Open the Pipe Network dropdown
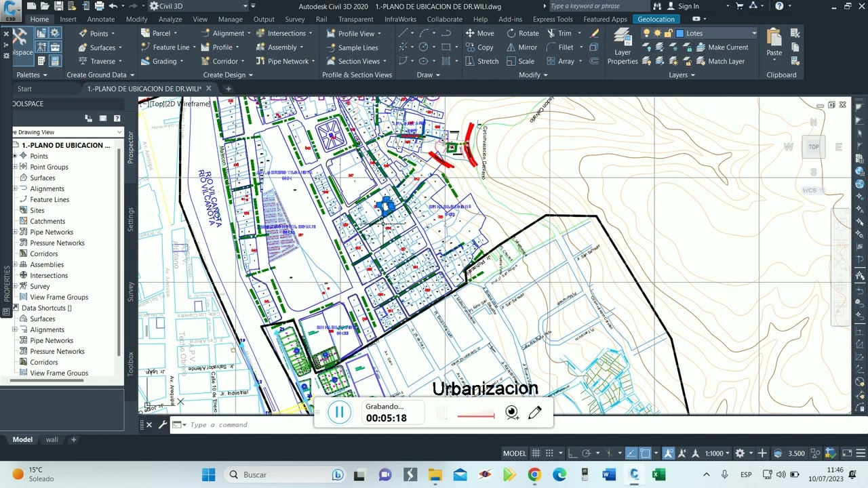Image resolution: width=868 pixels, height=488 pixels. (x=288, y=61)
